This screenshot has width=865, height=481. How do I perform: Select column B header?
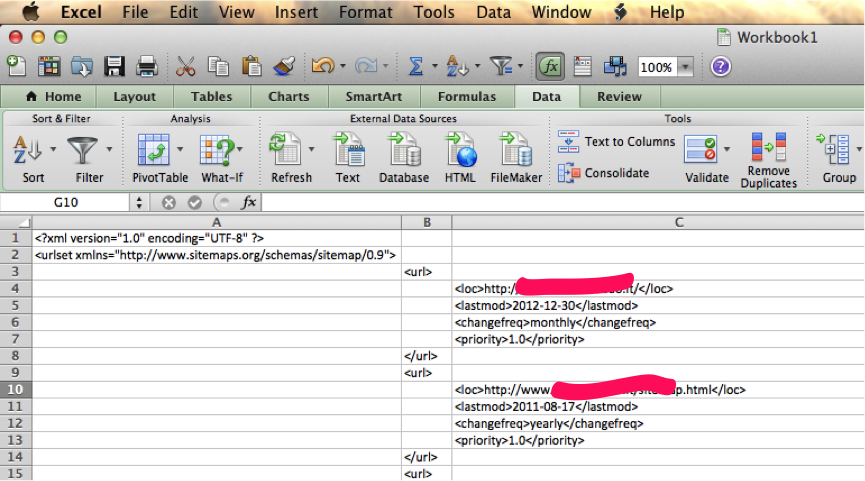click(x=427, y=222)
